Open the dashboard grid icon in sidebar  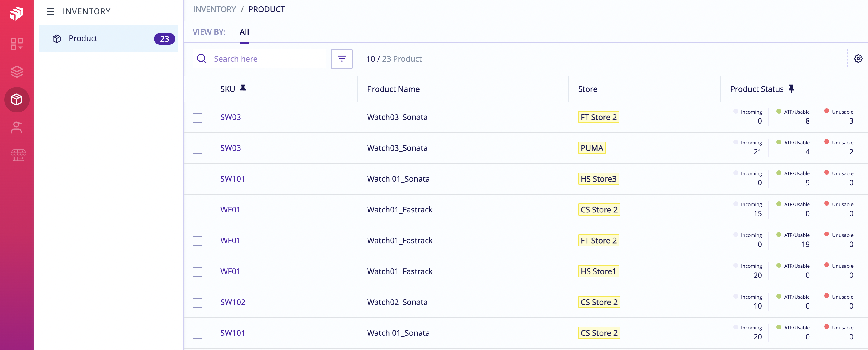coord(17,44)
